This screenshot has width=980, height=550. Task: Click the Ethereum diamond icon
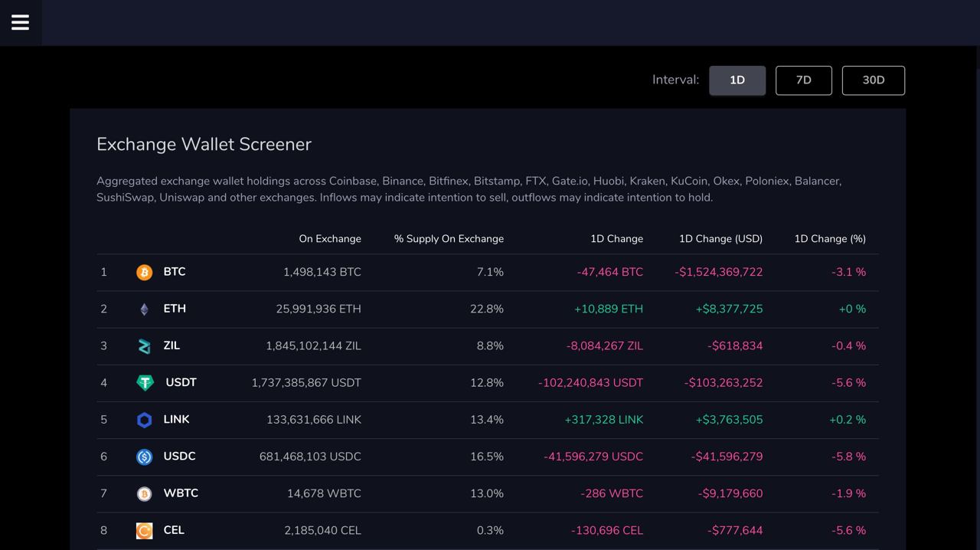tap(144, 309)
